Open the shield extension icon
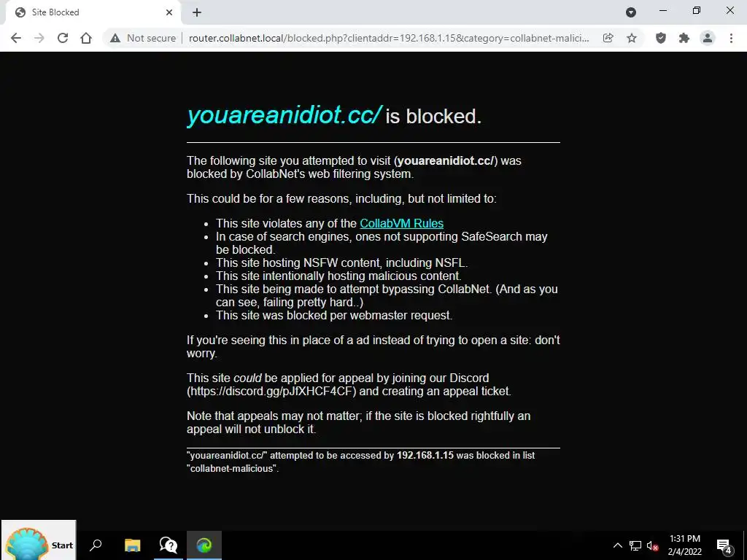The height and width of the screenshot is (560, 747). 661,38
